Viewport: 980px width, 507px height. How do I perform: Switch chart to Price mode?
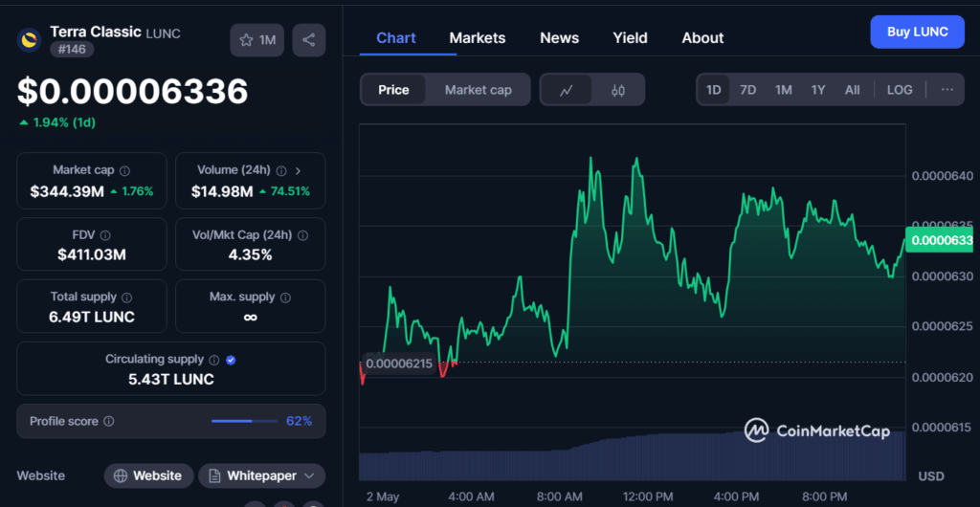393,90
